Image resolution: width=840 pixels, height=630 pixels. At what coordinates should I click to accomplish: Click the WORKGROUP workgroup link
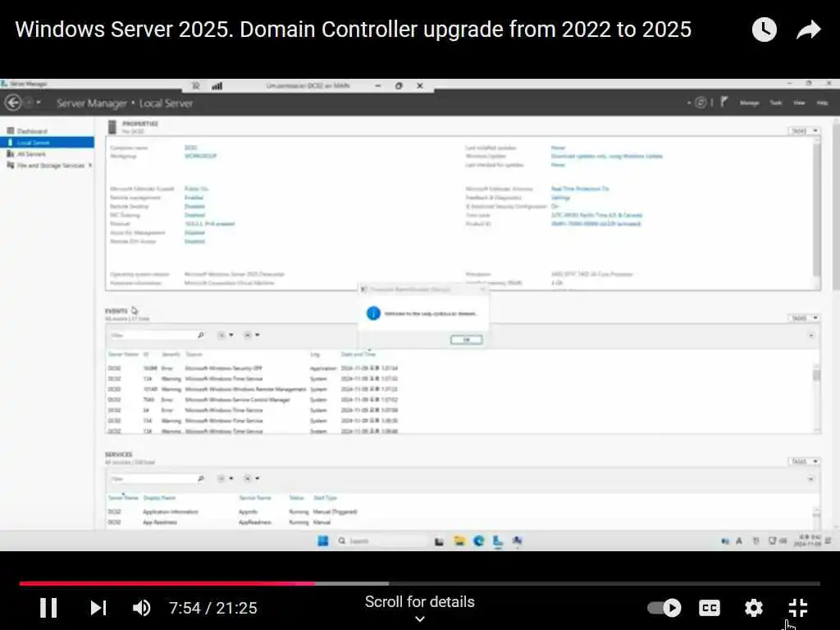200,157
